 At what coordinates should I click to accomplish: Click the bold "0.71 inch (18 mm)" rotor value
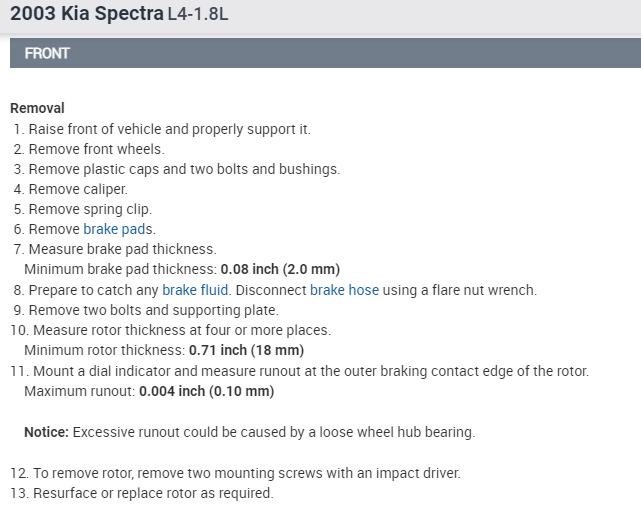[x=246, y=350]
